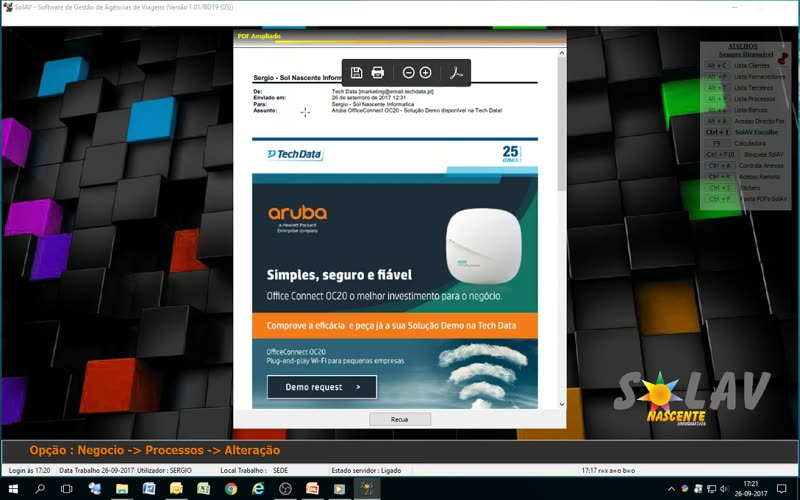The width and height of the screenshot is (800, 500).
Task: Open the Adobe Acrobat toolbar icon
Action: [456, 72]
